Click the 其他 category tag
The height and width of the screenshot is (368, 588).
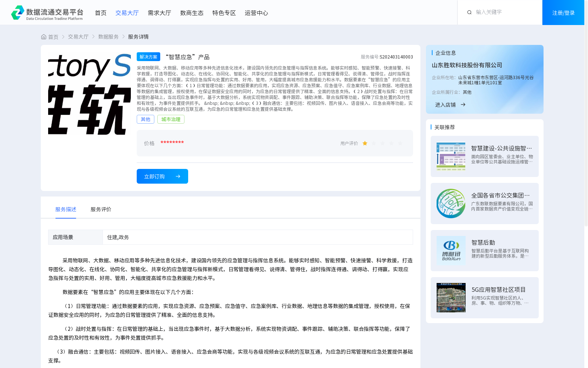coord(146,119)
